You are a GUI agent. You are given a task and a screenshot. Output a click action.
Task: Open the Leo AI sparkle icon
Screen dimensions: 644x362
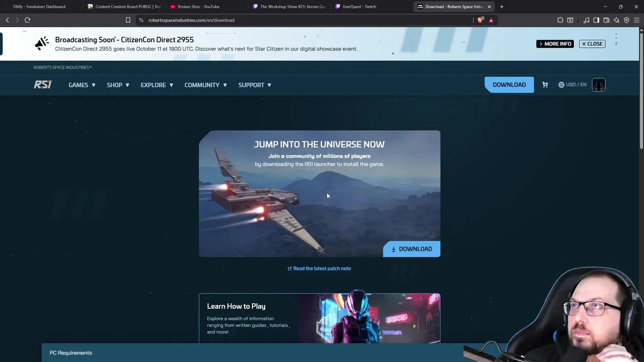coord(616,20)
